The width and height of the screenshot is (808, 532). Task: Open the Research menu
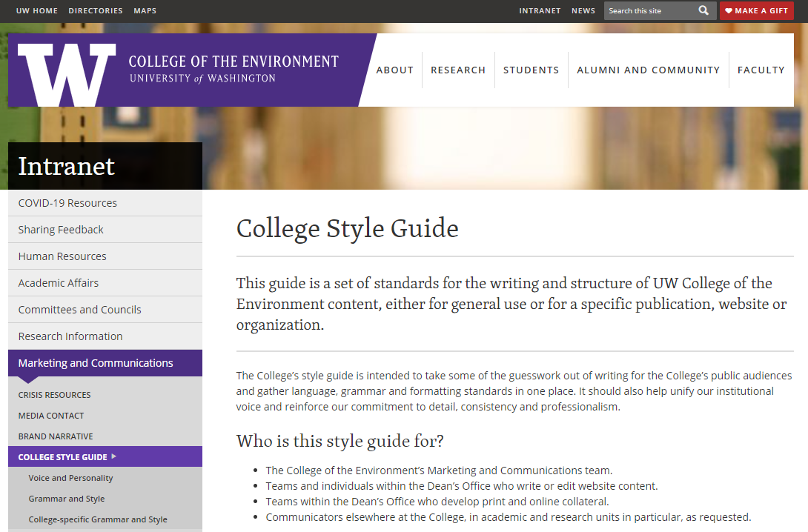click(x=458, y=70)
